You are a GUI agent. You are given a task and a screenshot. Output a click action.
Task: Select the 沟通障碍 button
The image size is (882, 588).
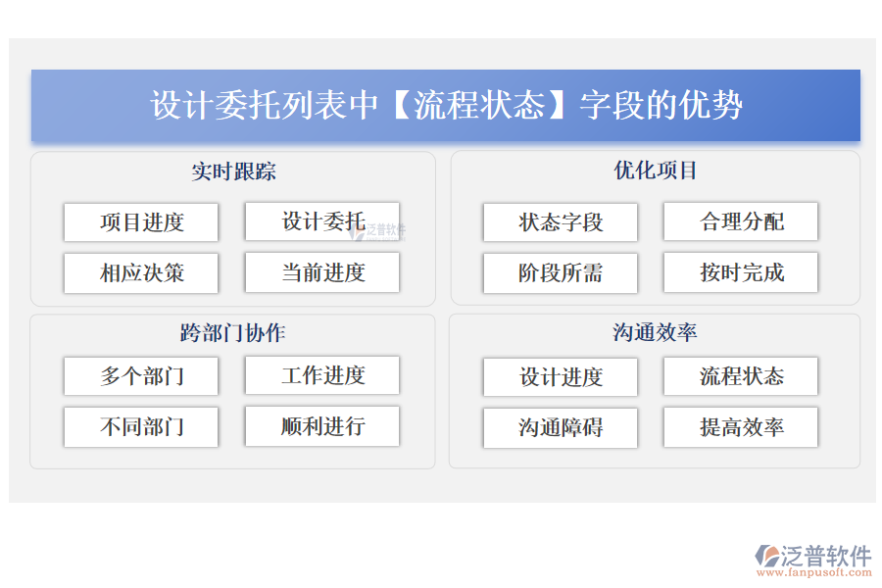click(559, 427)
